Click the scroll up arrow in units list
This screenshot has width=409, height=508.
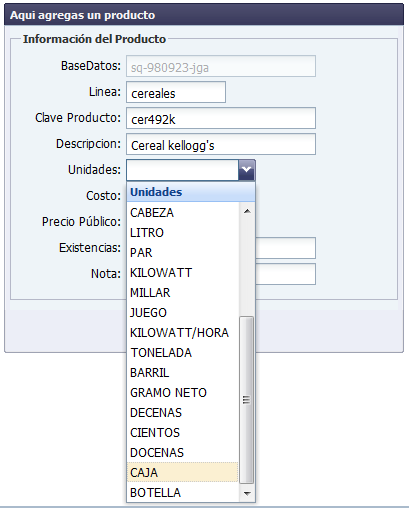tap(247, 211)
